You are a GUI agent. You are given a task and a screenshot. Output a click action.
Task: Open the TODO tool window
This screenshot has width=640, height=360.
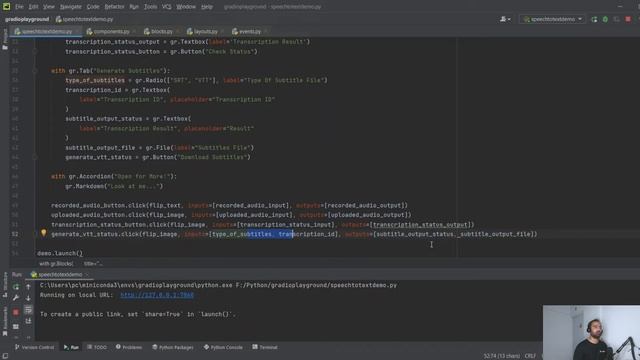pos(97,347)
